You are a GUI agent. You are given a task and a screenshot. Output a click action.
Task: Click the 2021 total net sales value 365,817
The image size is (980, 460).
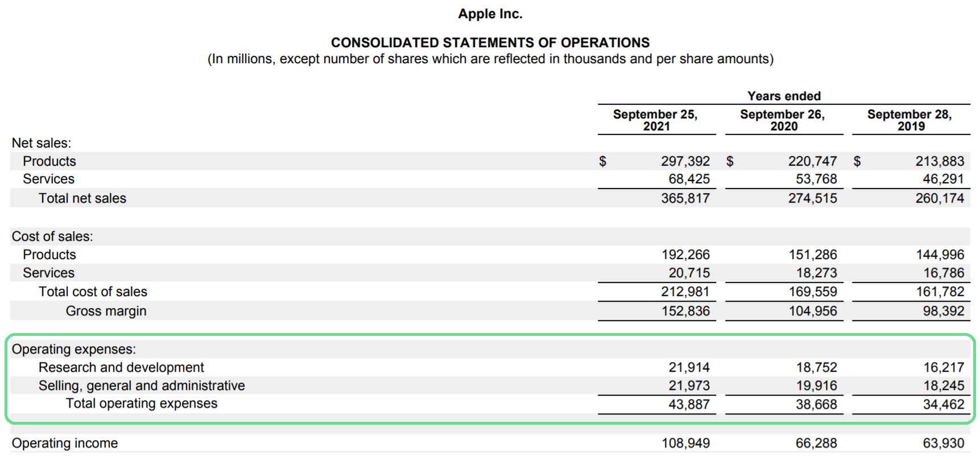pos(685,198)
